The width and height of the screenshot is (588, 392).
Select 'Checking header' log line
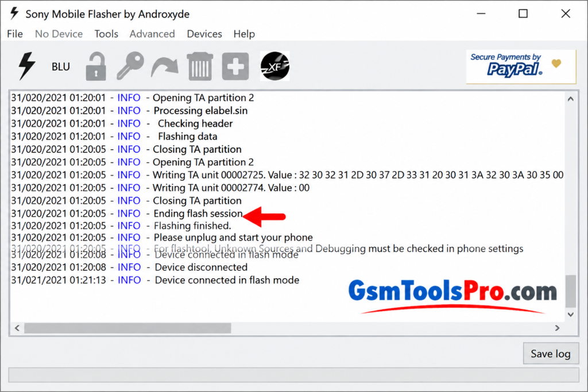[x=122, y=123]
